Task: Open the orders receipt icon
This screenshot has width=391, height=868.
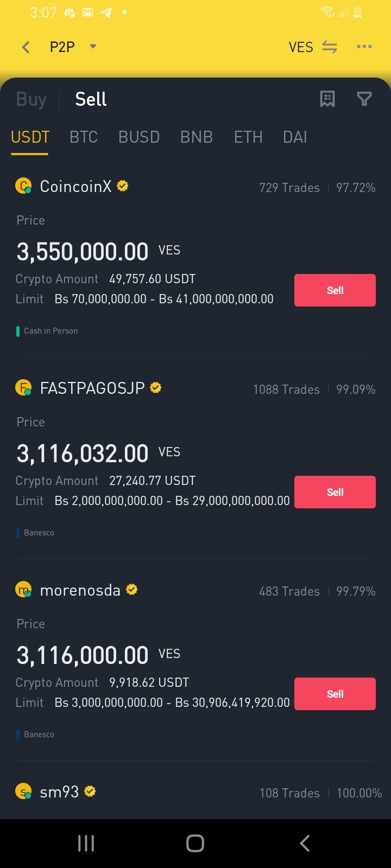Action: point(327,99)
